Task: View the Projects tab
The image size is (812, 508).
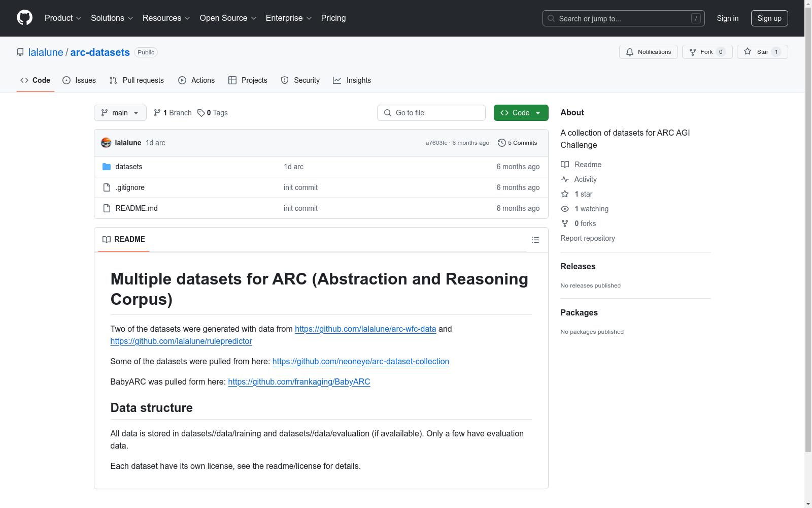Action: pos(248,80)
